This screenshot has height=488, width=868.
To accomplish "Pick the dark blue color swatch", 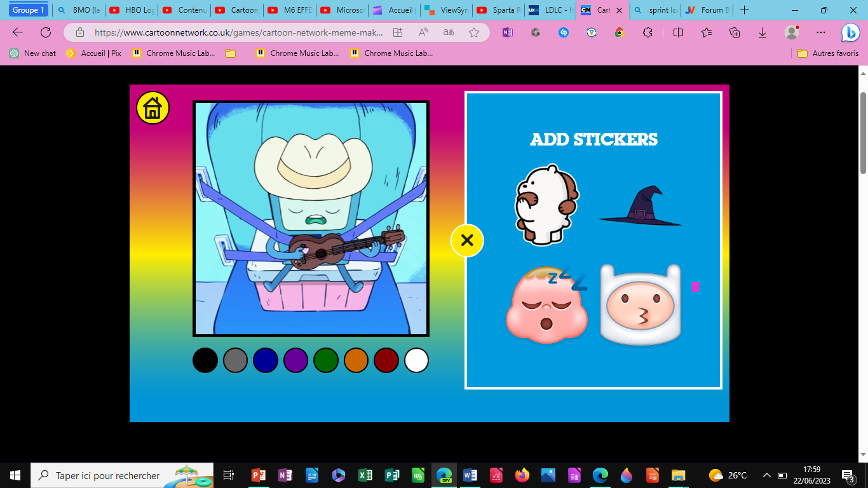I will 266,360.
